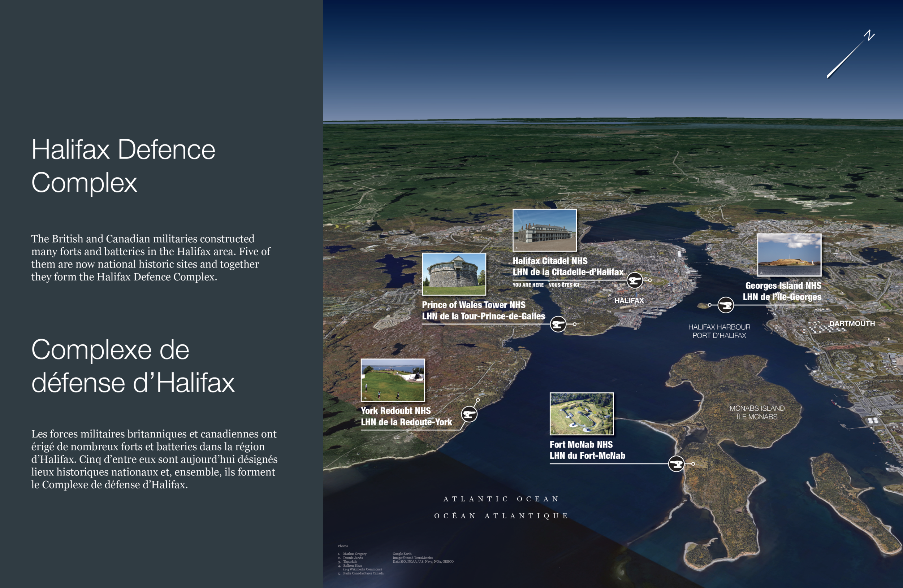The width and height of the screenshot is (903, 588).
Task: Click 'LHN du Fort-McNab' label
Action: (587, 456)
